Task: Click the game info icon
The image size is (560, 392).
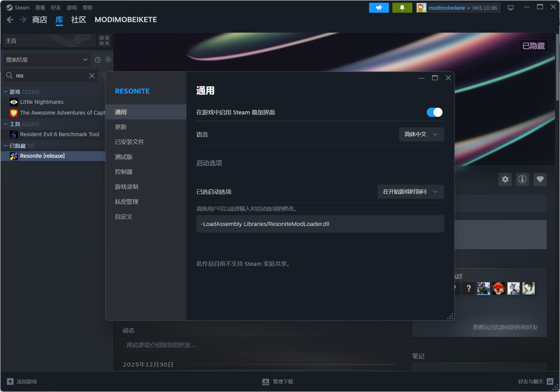Action: (x=522, y=180)
